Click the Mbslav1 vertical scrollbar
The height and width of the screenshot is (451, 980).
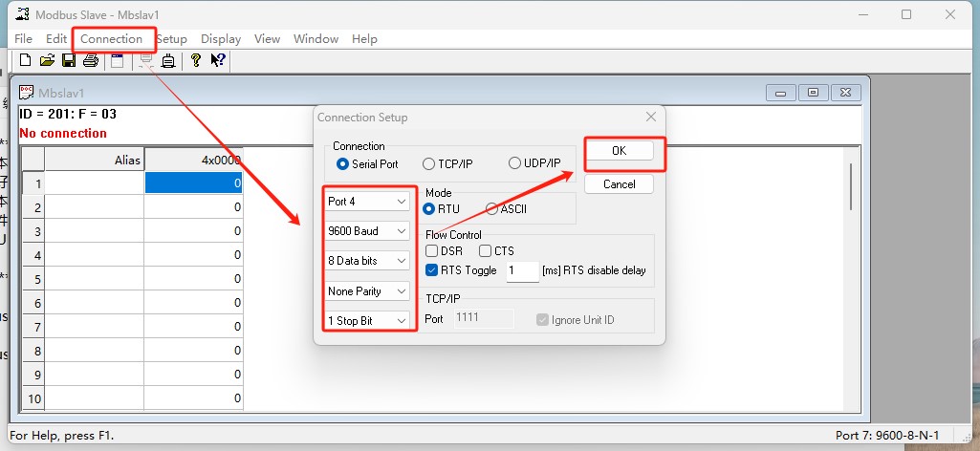click(851, 185)
